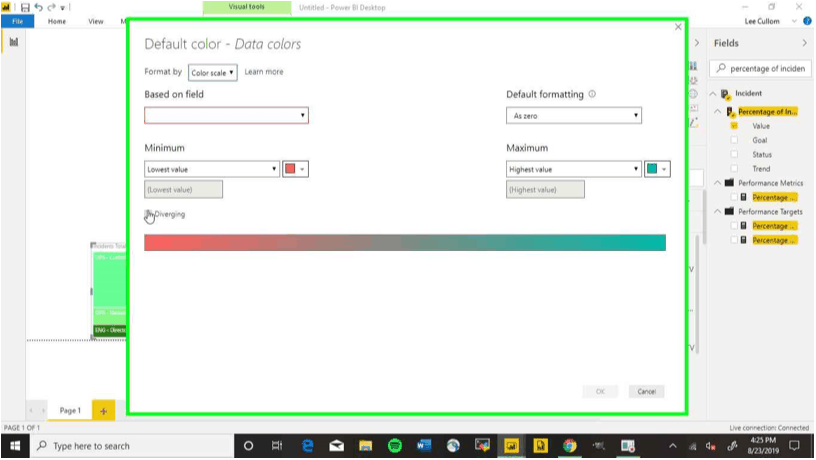Image resolution: width=816 pixels, height=460 pixels.
Task: Open Report view from the left sidebar
Action: (x=14, y=42)
